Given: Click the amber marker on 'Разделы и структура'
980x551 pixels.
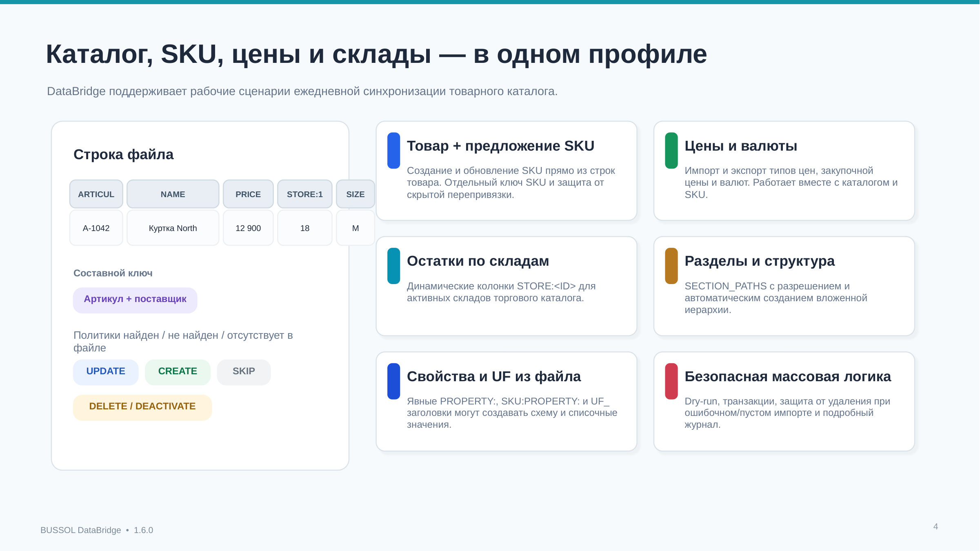Looking at the screenshot, I should (671, 266).
